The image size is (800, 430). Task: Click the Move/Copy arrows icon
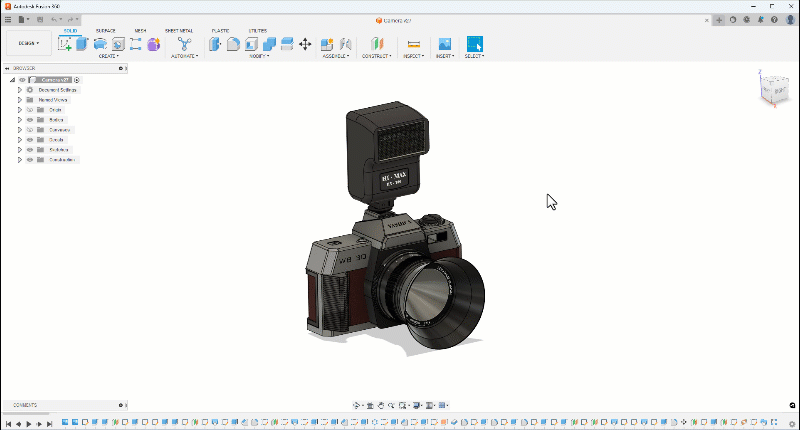point(304,44)
